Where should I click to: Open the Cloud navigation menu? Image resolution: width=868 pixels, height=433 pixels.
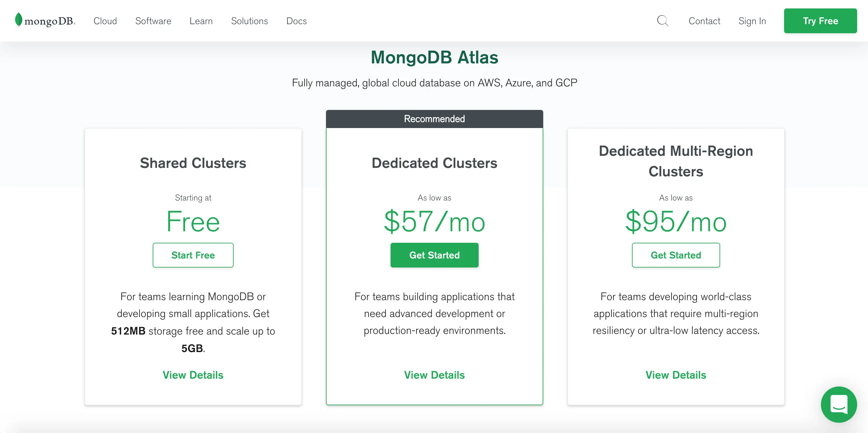pyautogui.click(x=105, y=21)
